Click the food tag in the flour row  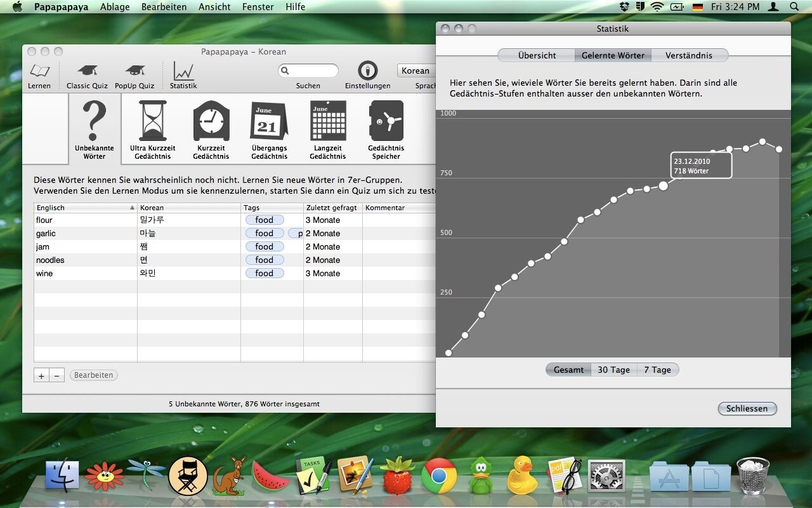[x=265, y=220]
